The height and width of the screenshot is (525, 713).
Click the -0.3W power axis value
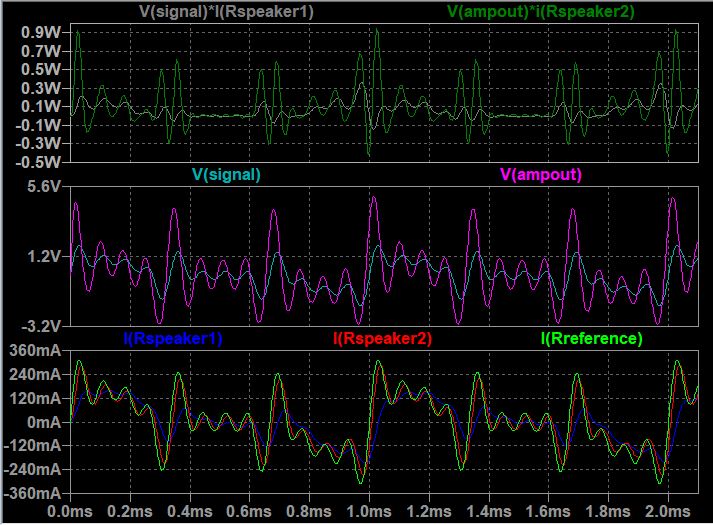click(x=38, y=144)
